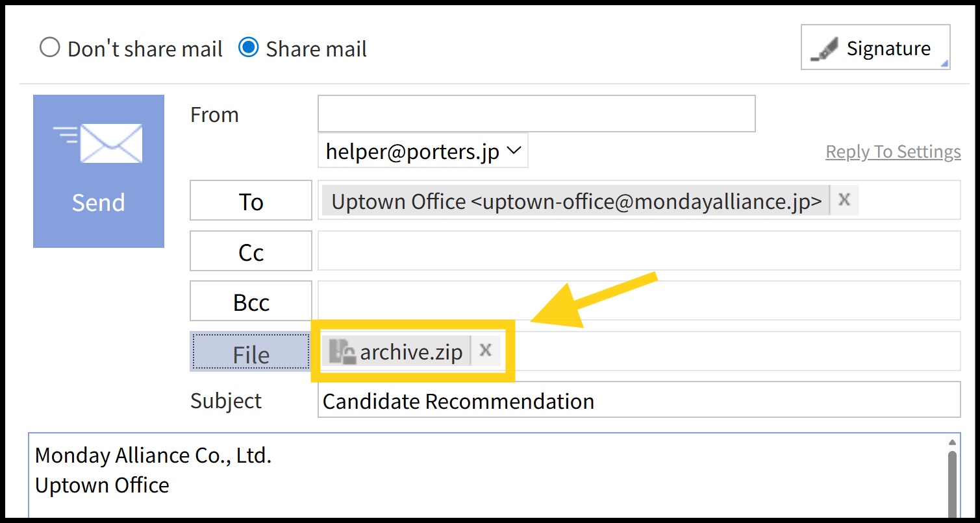The image size is (980, 523).
Task: Remove the Uptown Office recipient
Action: [x=844, y=200]
